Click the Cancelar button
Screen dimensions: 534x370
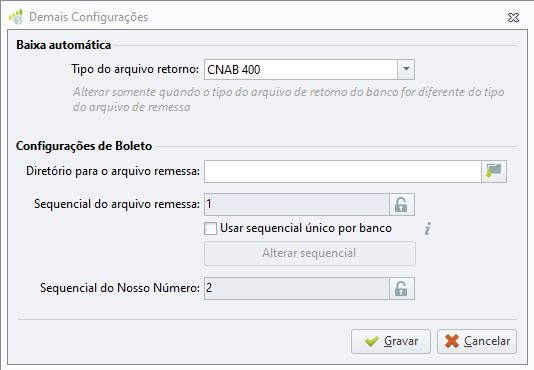[477, 341]
